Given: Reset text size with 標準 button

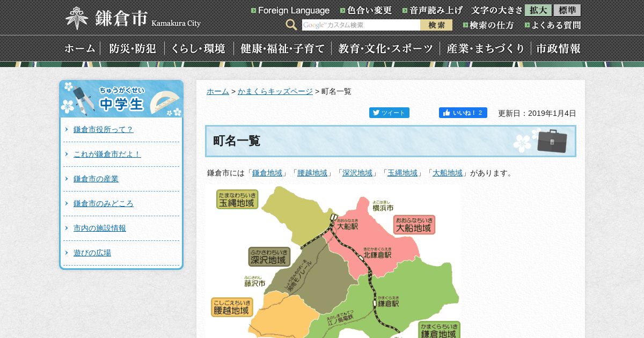Looking at the screenshot, I should (x=567, y=10).
